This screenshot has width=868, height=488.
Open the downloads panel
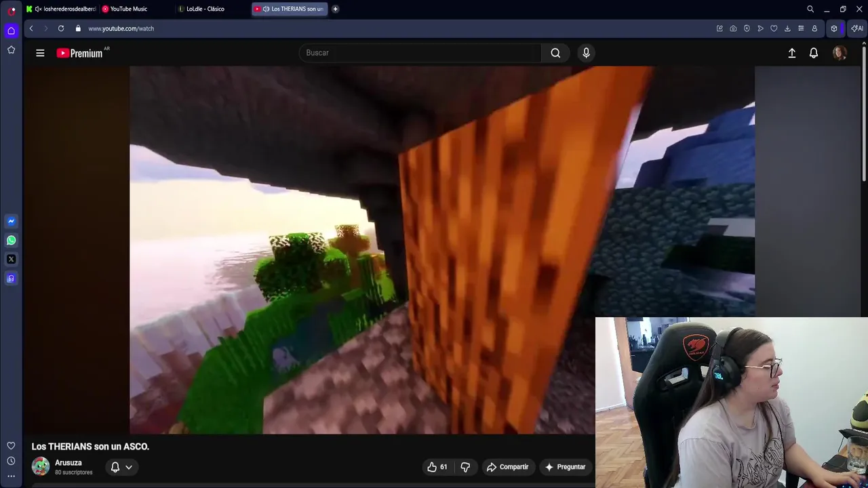pos(787,28)
